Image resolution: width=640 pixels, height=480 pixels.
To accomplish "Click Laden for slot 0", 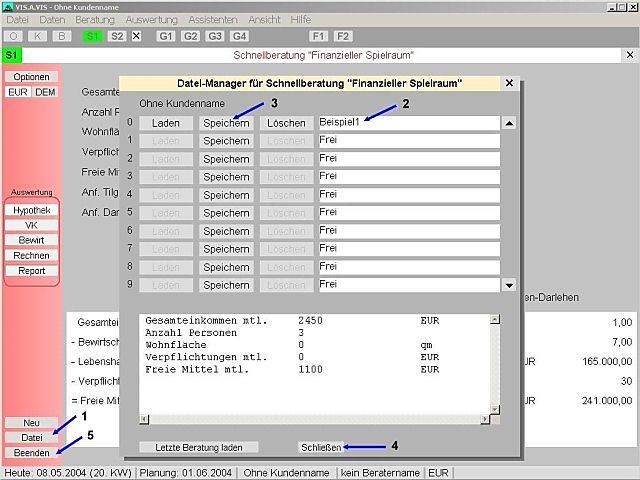I will point(166,123).
